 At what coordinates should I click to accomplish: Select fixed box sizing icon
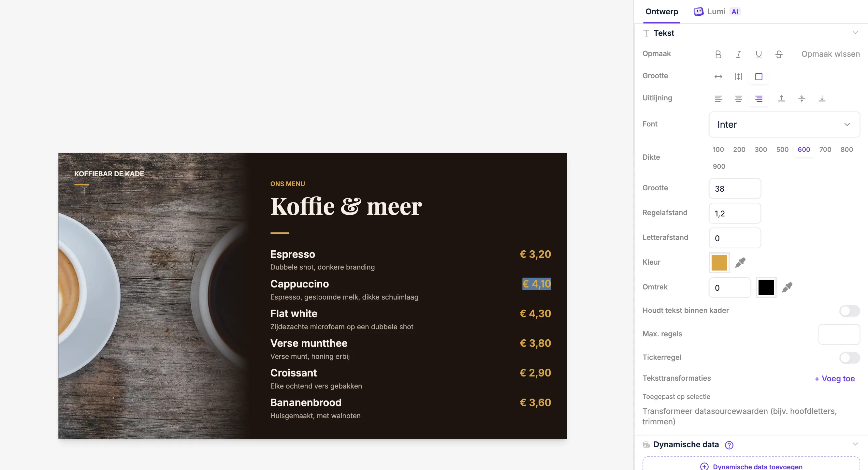click(x=759, y=77)
